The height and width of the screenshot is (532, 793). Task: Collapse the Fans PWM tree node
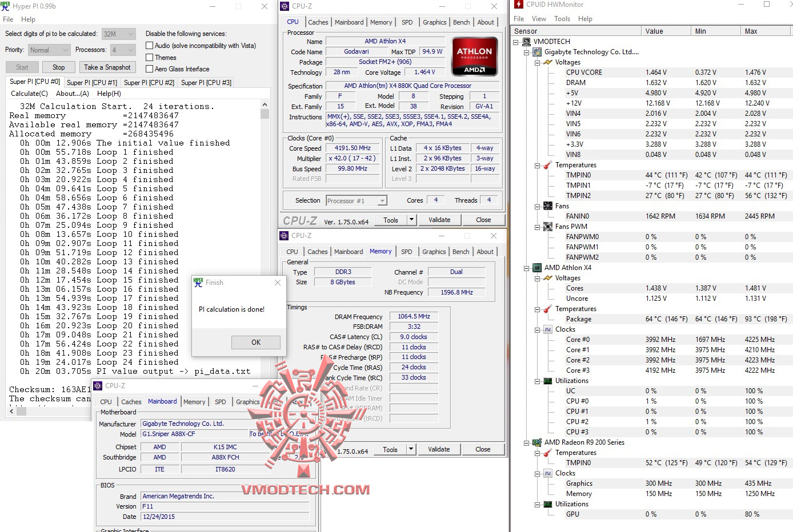pos(538,227)
